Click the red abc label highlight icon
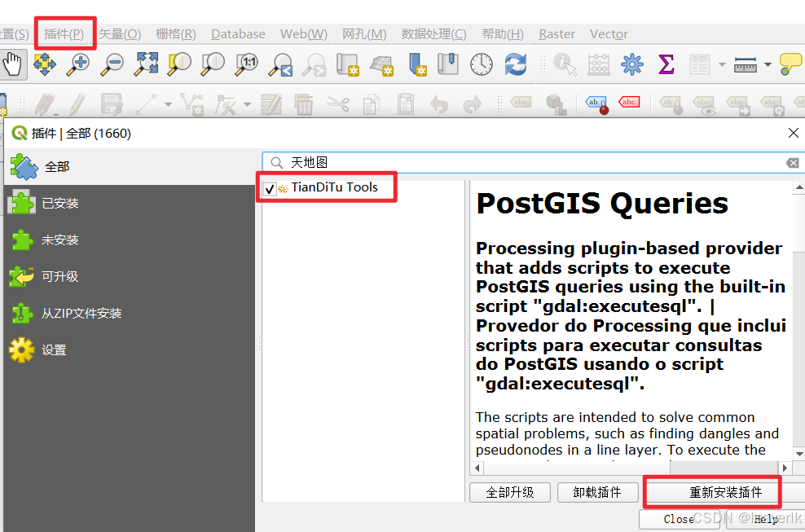 click(x=629, y=102)
